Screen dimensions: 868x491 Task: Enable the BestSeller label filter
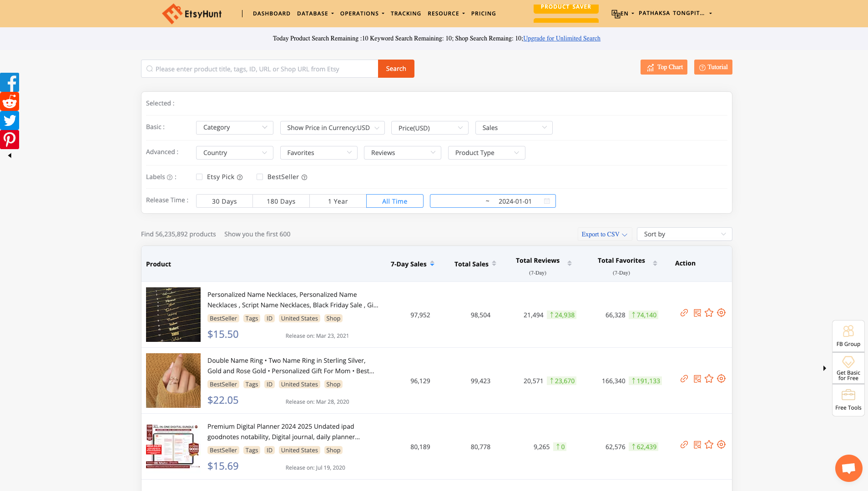coord(260,177)
